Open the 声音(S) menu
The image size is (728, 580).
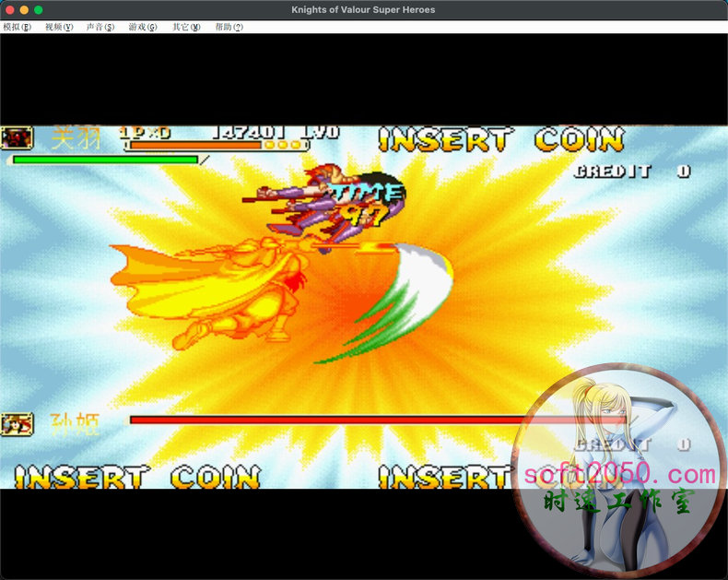(x=100, y=27)
